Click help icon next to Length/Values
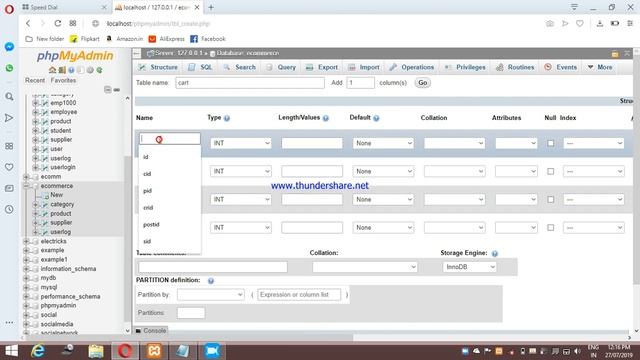This screenshot has width=640, height=360. coord(326,118)
